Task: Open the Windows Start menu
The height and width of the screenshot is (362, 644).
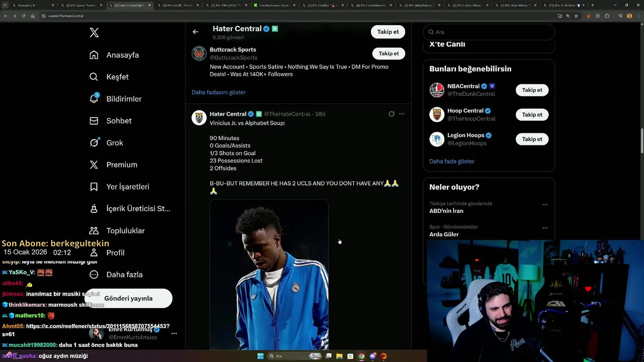Action: [260, 356]
